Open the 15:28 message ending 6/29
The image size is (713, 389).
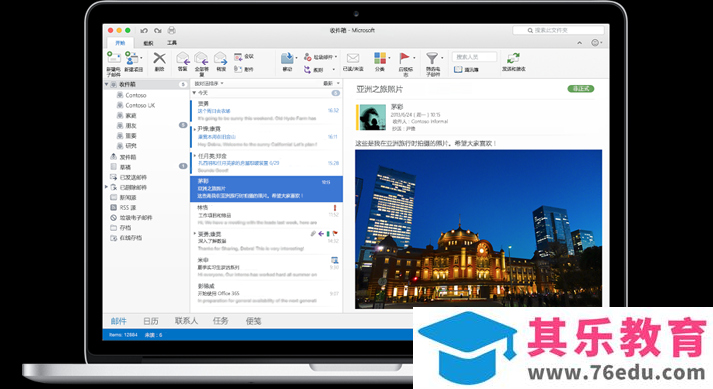(266, 163)
